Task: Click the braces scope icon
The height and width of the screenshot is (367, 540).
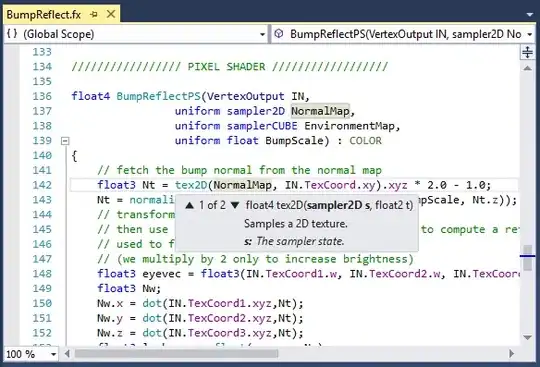Action: [x=12, y=34]
